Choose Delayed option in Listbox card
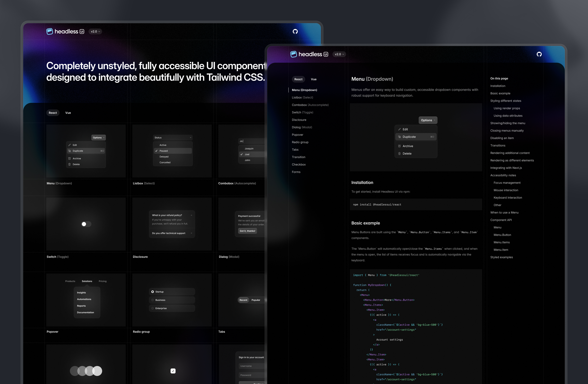Image resolution: width=588 pixels, height=384 pixels. pos(173,157)
